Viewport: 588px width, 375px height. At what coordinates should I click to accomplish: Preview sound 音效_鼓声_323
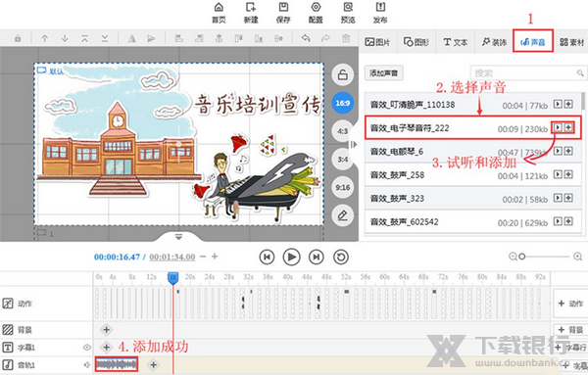[558, 198]
